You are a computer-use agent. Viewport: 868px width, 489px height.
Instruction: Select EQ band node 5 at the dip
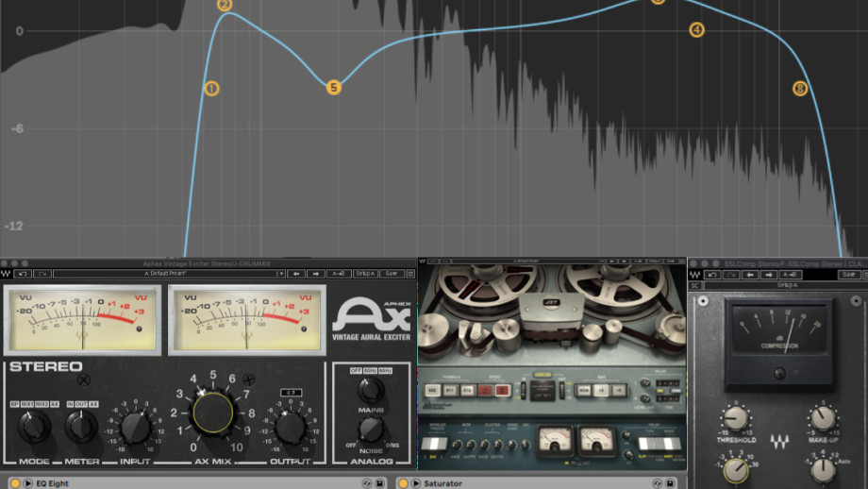[x=333, y=88]
